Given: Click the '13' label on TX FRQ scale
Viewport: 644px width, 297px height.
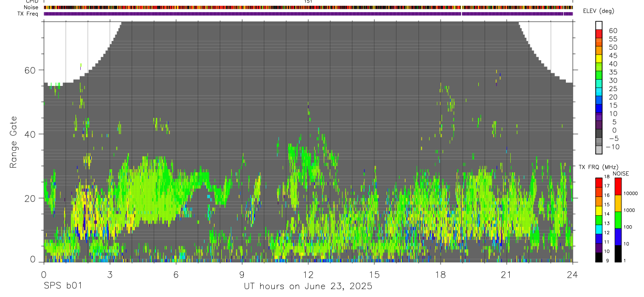Looking at the screenshot, I should click(607, 224).
